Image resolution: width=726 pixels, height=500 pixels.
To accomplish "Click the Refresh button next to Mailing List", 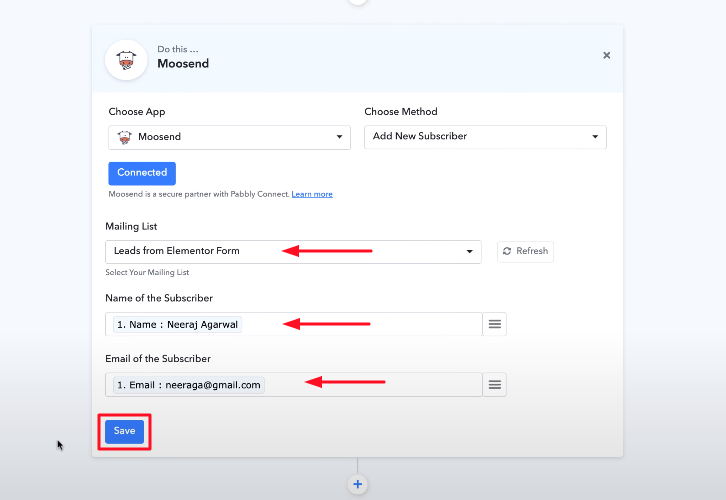I will (526, 251).
